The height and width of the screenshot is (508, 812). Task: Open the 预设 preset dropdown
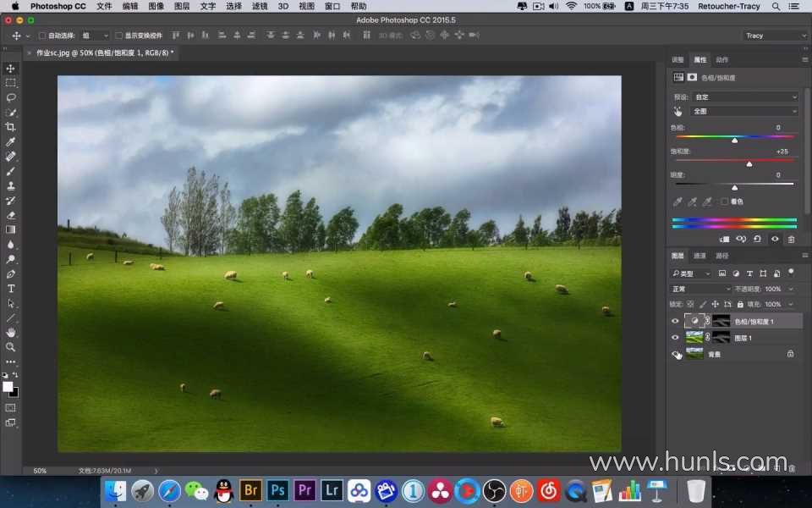(744, 97)
